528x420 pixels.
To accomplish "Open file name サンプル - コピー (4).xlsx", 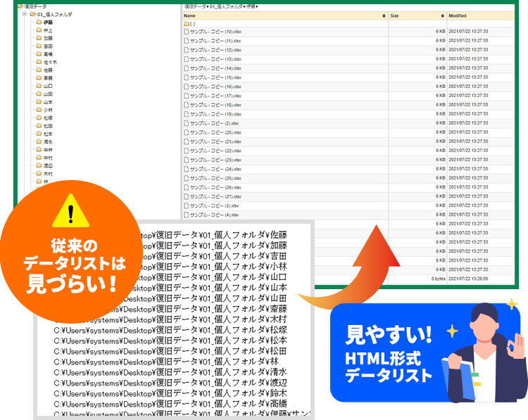I will (215, 215).
